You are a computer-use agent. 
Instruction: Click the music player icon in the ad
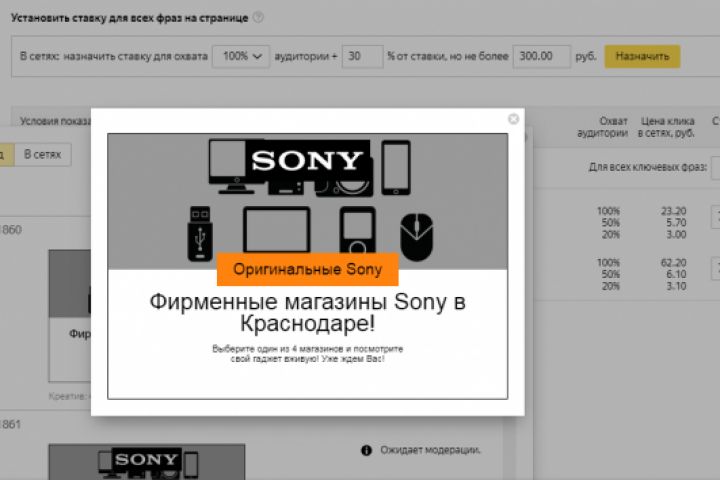(357, 230)
